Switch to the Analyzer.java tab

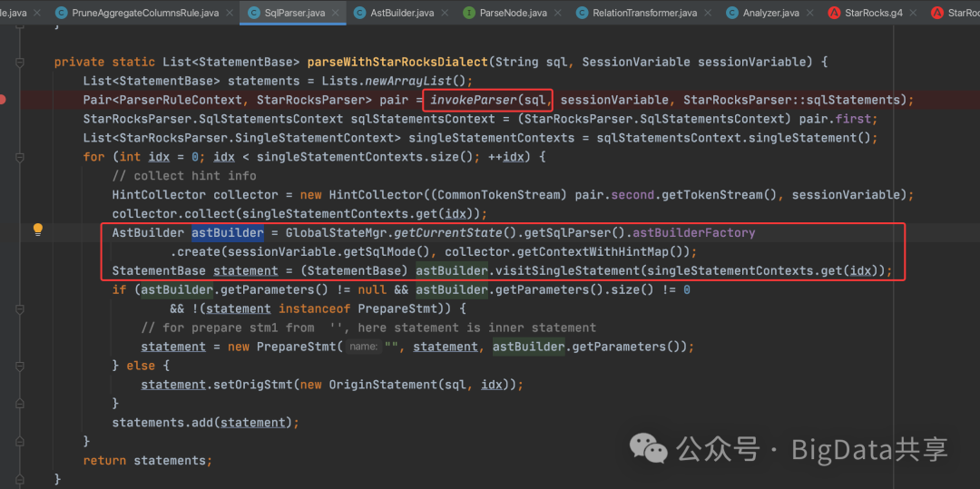(x=769, y=12)
